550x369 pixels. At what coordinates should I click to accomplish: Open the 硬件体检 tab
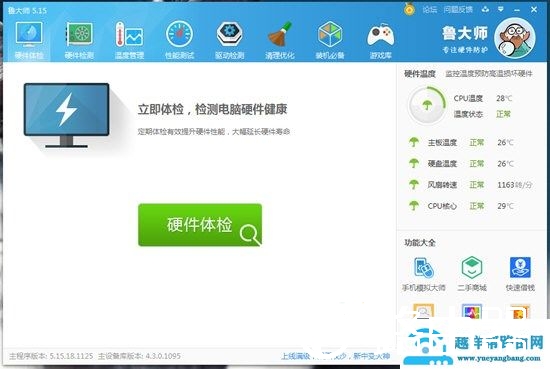[x=29, y=40]
